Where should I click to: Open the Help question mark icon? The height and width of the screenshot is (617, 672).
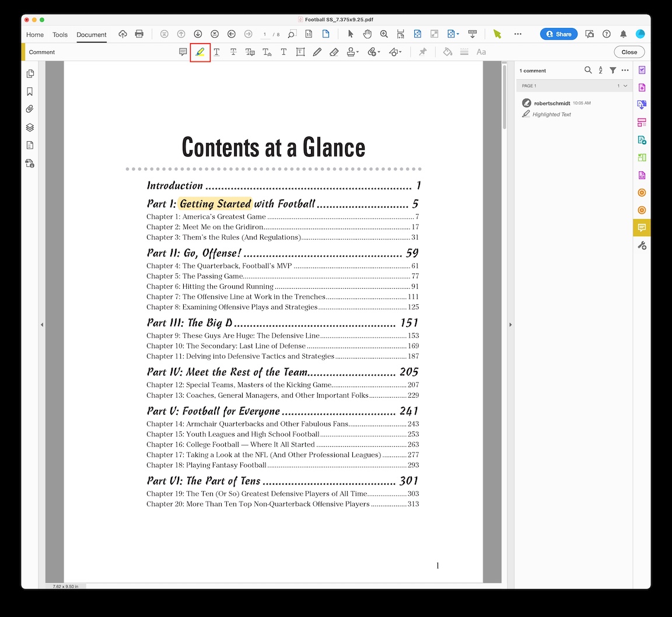607,34
